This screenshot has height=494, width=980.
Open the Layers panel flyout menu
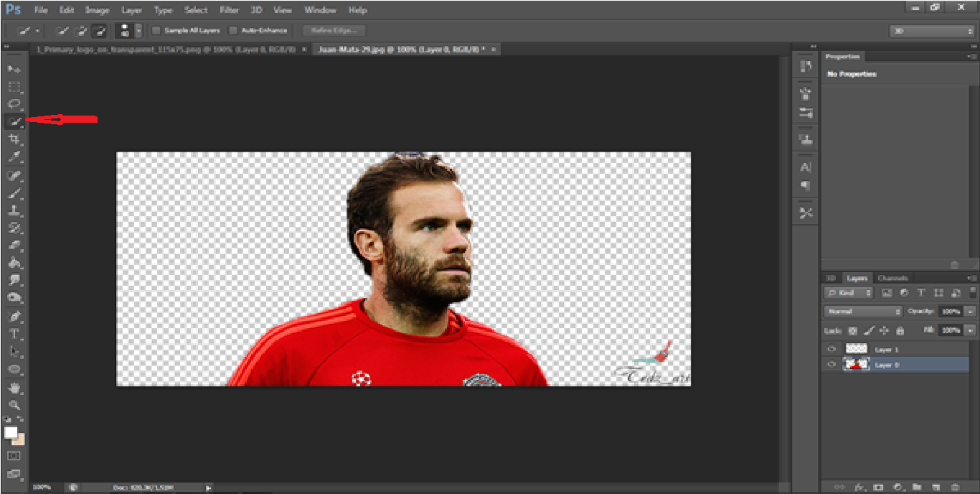[972, 278]
